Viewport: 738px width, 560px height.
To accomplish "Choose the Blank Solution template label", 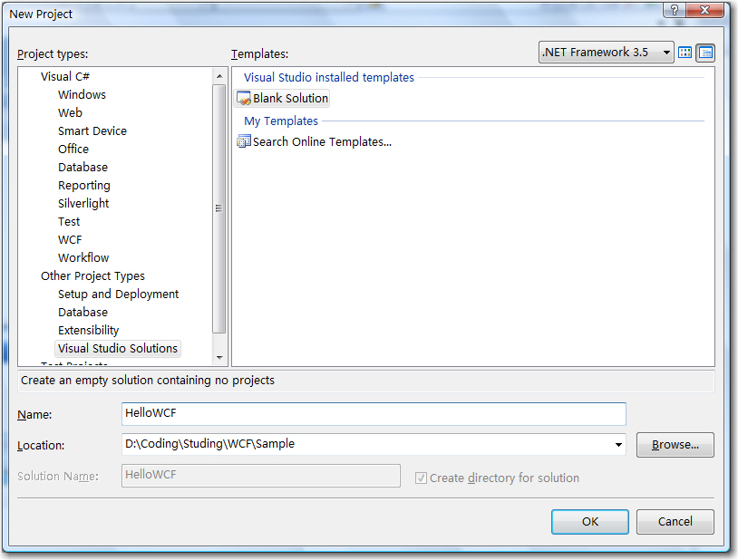I will click(290, 99).
